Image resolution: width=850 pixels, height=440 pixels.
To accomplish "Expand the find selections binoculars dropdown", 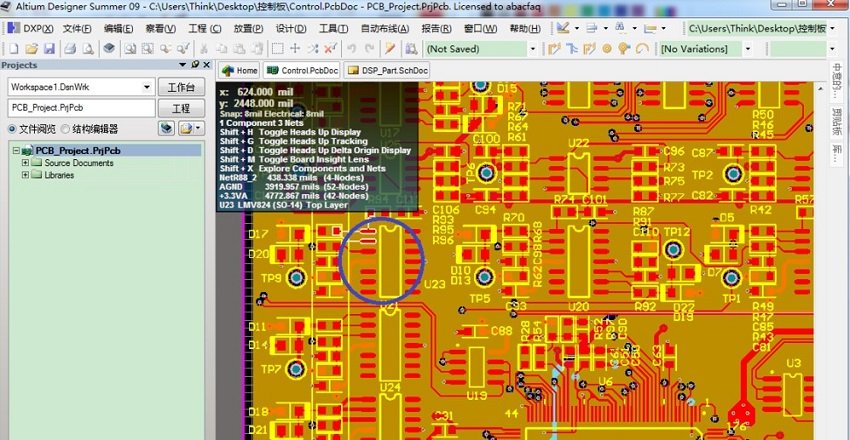I will pos(634,29).
